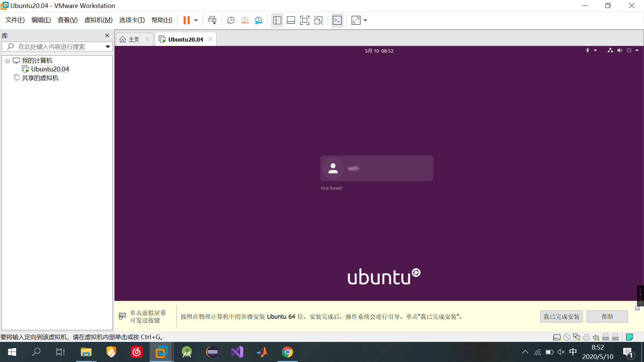Open the Ubuntu guest power menu chevron
This screenshot has width=644, height=362.
637,50
